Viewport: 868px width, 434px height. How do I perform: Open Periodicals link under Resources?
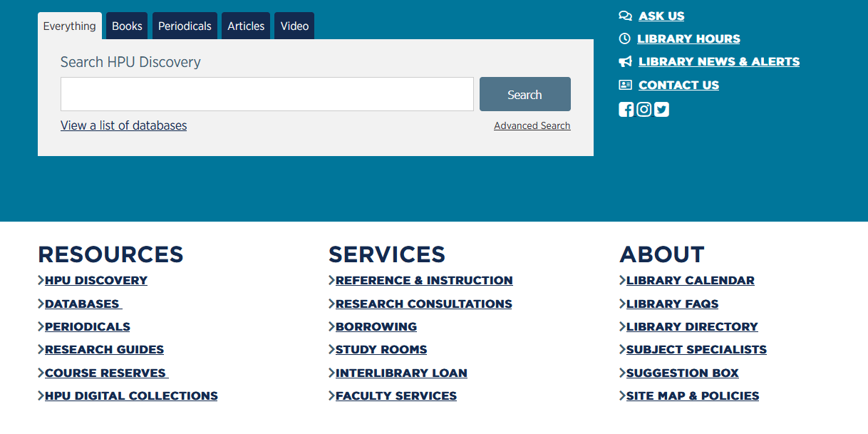pos(88,326)
